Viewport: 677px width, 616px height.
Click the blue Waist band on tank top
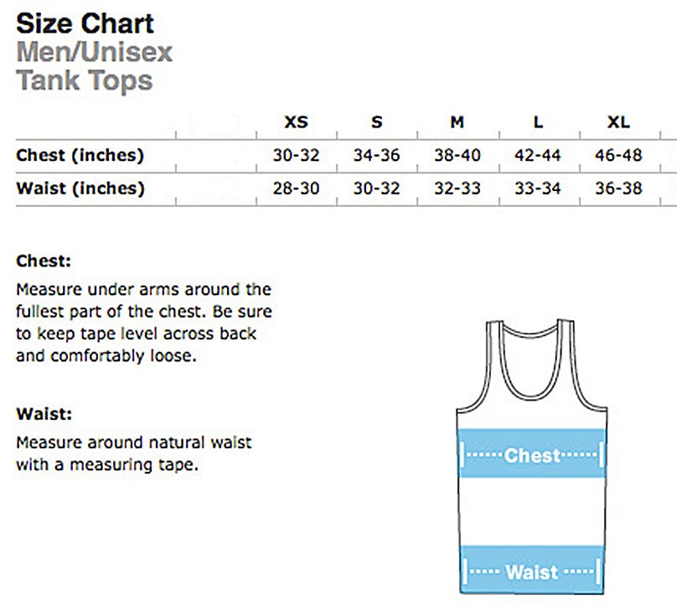(x=532, y=570)
